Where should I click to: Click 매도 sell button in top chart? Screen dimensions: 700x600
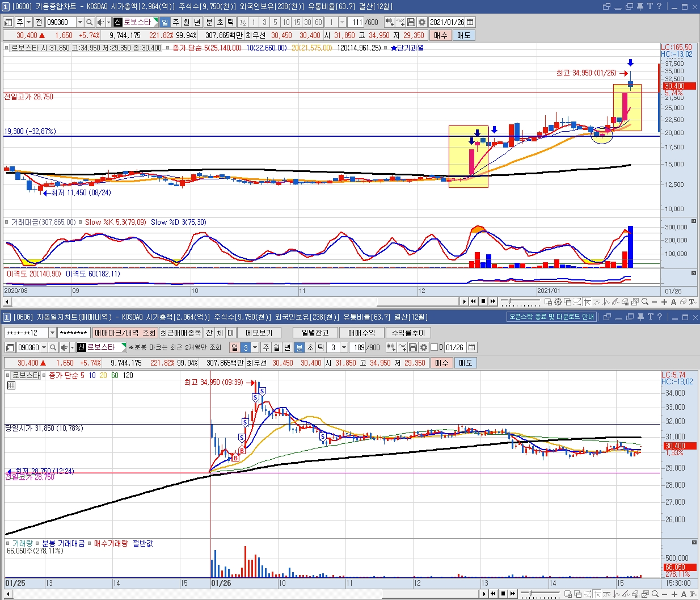pyautogui.click(x=464, y=35)
